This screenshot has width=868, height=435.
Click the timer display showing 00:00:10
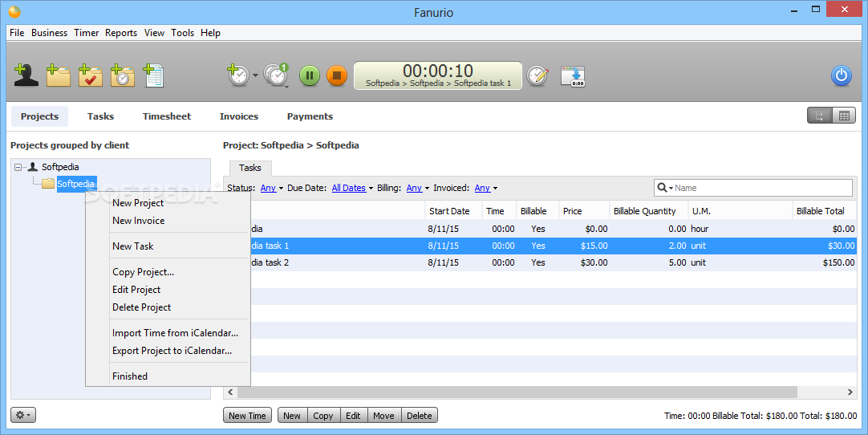[438, 75]
